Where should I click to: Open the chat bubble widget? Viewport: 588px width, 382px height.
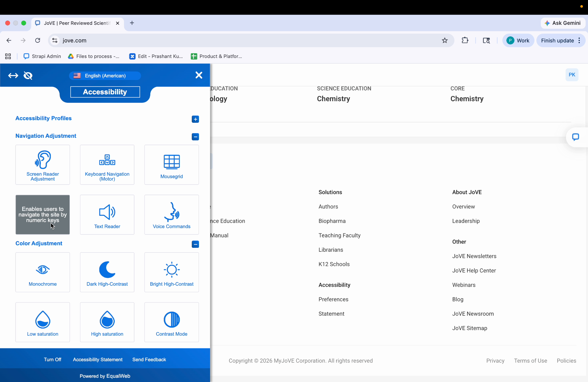tap(576, 137)
